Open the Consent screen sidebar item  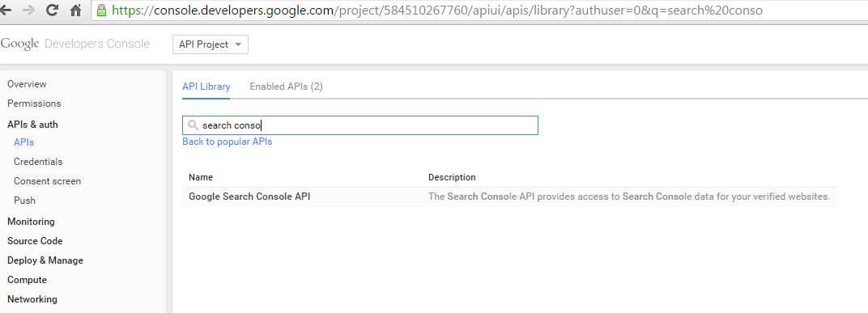(x=47, y=181)
